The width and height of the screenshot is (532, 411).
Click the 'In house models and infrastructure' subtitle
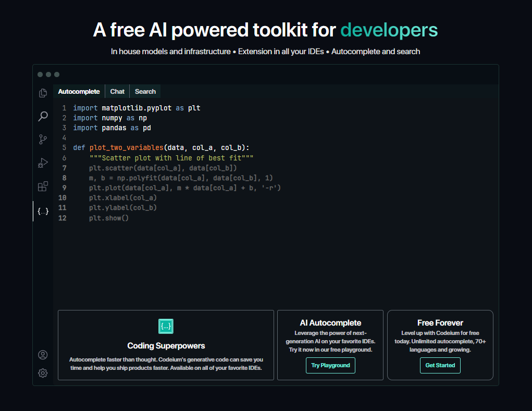[171, 52]
